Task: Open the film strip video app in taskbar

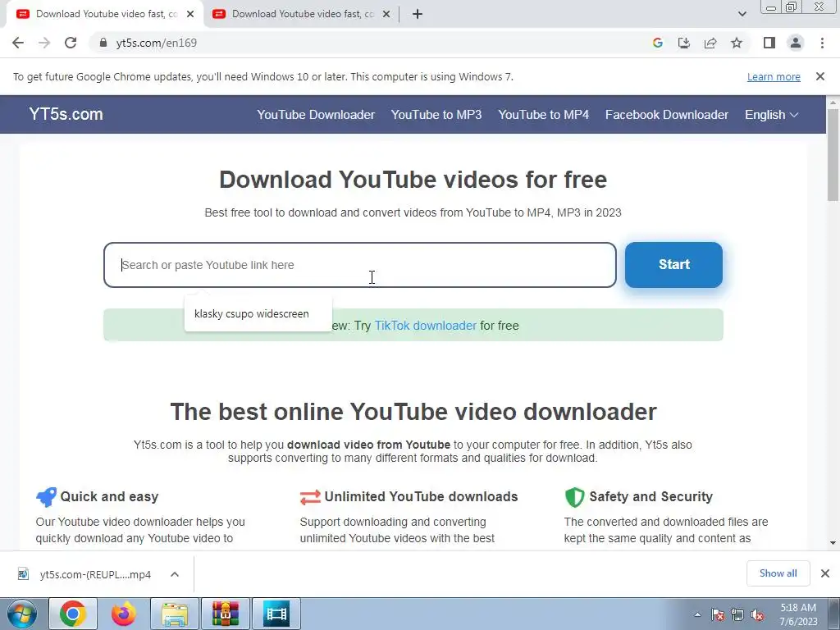Action: [x=276, y=614]
